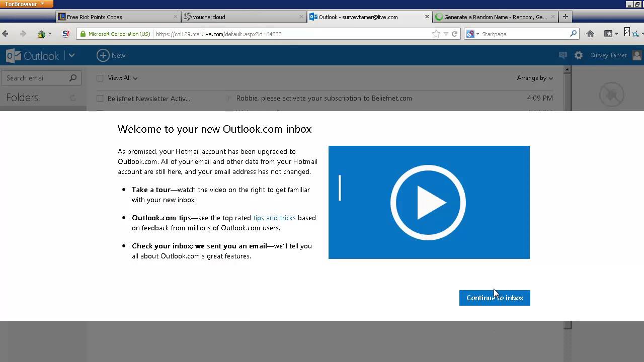The image size is (644, 362).
Task: Select the Outlook surveytamer@live.com tab
Action: (x=370, y=17)
